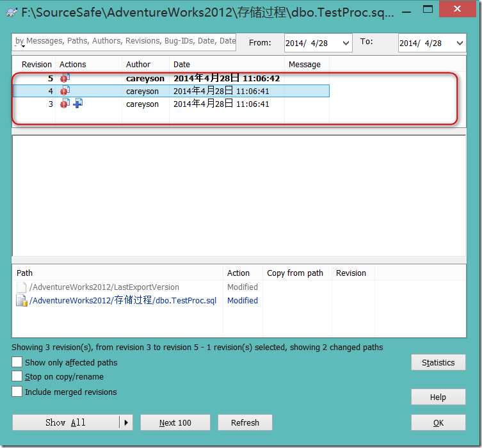Minimize the log dialog window
The width and height of the screenshot is (482, 448).
[406, 12]
